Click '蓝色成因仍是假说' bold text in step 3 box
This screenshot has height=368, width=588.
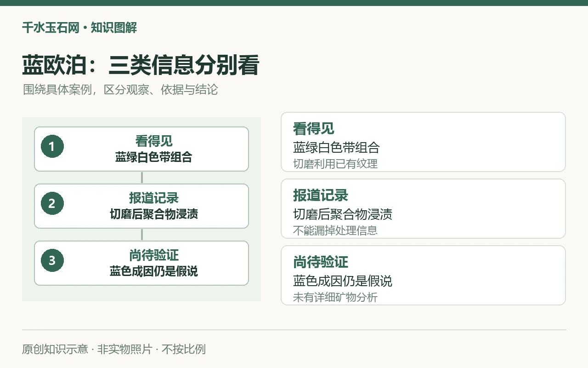154,271
